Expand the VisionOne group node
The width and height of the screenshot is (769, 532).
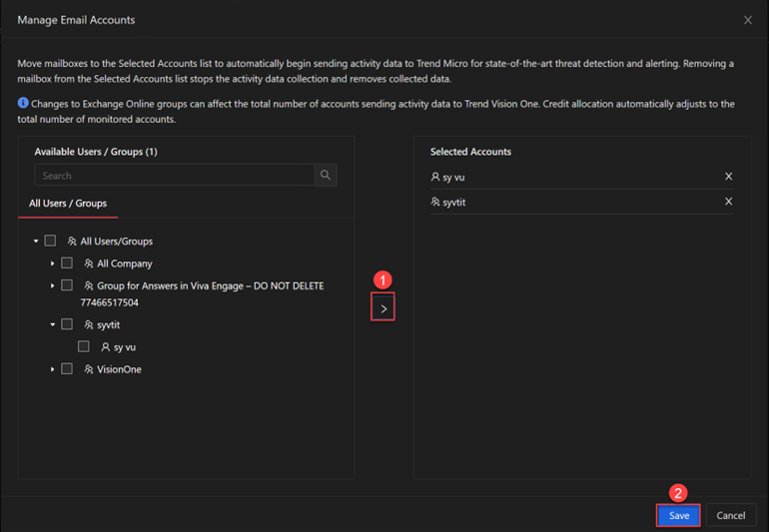(52, 368)
